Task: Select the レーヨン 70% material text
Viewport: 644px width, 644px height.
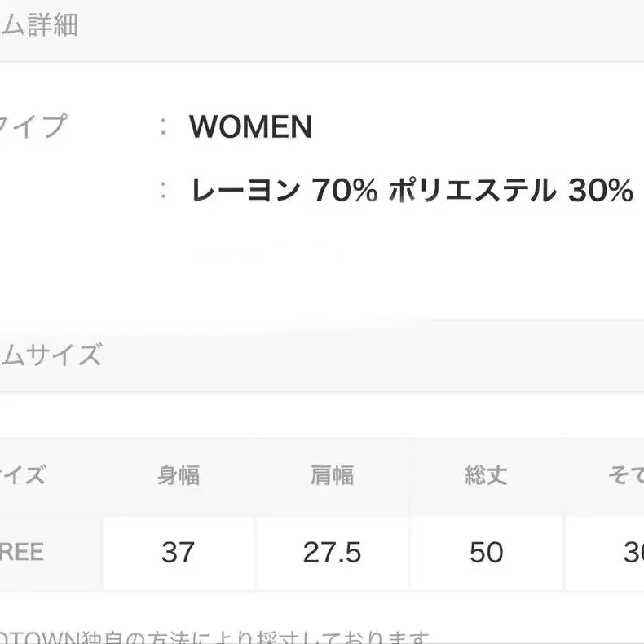Action: click(284, 191)
